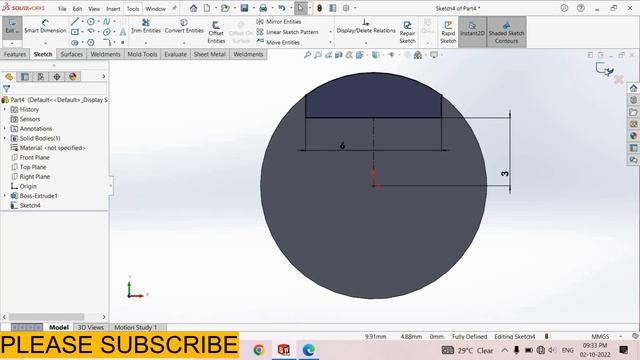Click Mirror Entities
This screenshot has height=360, width=640.
pyautogui.click(x=279, y=21)
